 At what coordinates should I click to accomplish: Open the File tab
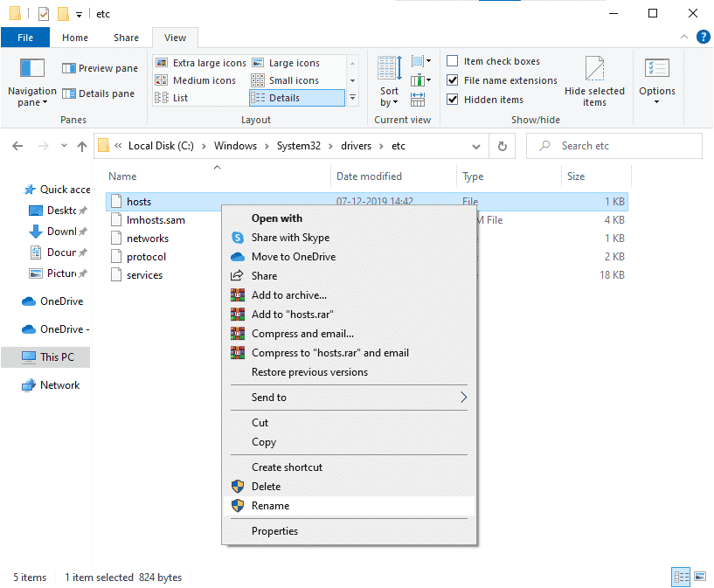25,38
